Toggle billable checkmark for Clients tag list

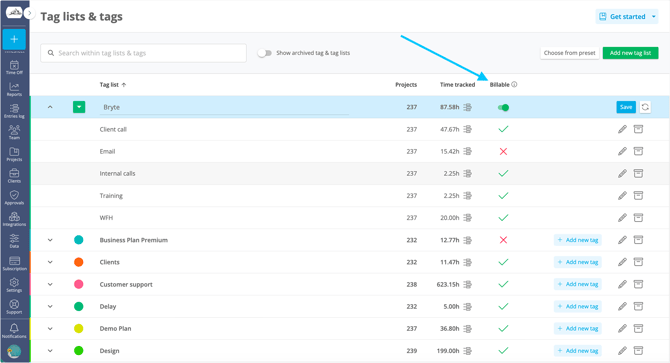point(503,262)
